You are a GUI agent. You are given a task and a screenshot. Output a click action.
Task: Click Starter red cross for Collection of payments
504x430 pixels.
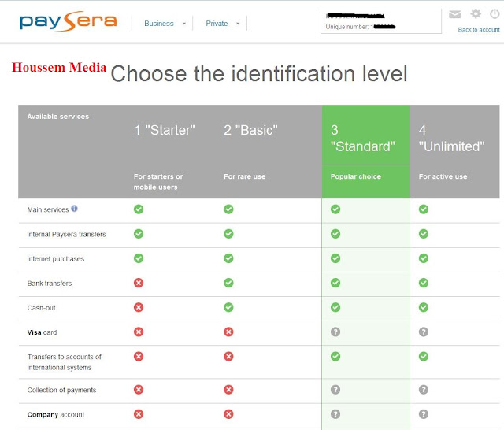point(139,390)
